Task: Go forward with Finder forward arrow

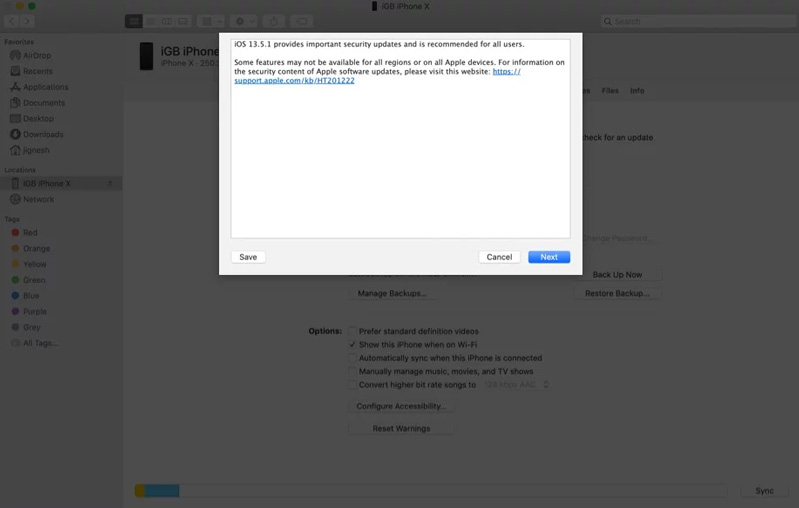Action: 27,21
